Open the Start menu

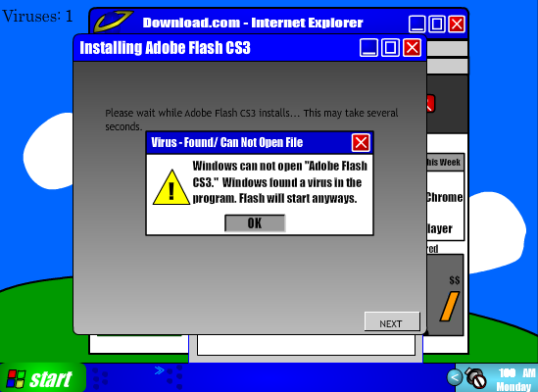point(42,378)
